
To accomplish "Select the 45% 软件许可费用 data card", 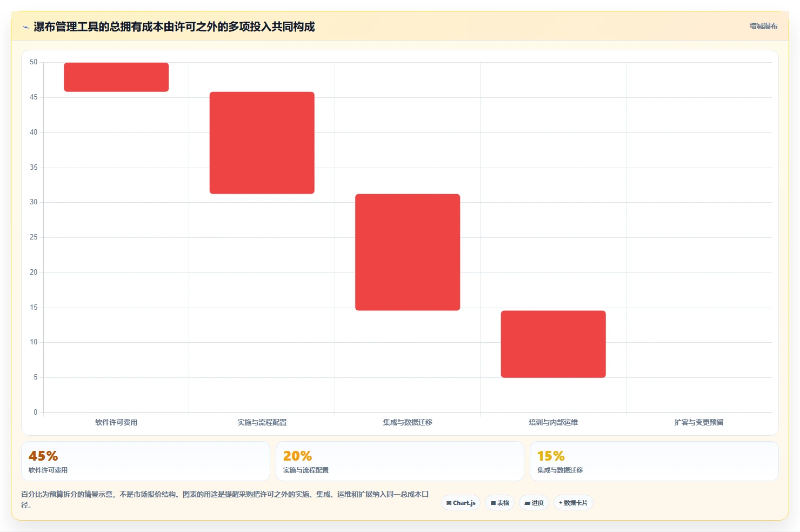I will pyautogui.click(x=145, y=461).
